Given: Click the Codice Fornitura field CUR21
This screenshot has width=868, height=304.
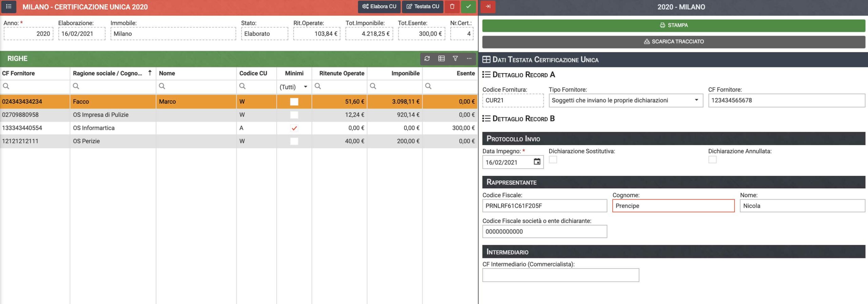Looking at the screenshot, I should pyautogui.click(x=513, y=100).
